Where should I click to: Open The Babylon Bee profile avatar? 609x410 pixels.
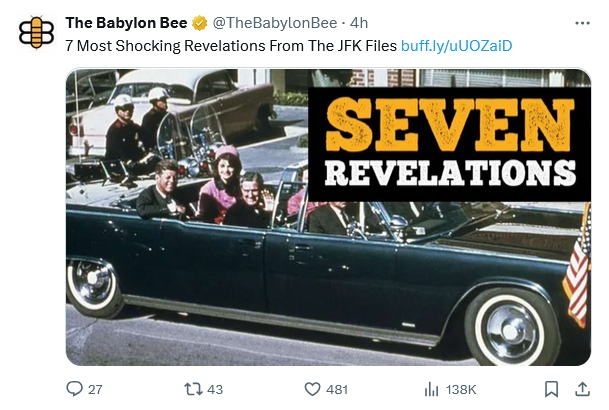37,33
